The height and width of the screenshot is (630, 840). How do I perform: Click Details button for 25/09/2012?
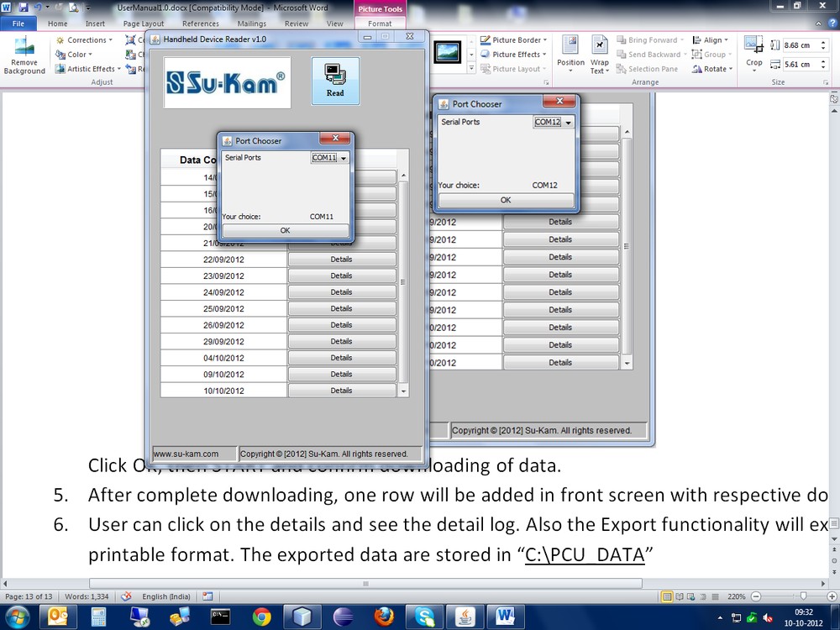341,308
